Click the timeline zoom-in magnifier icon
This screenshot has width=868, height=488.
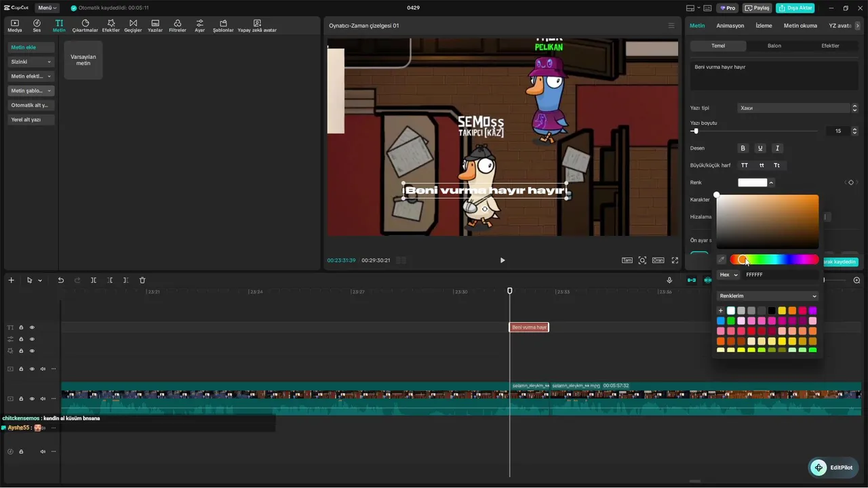(856, 280)
